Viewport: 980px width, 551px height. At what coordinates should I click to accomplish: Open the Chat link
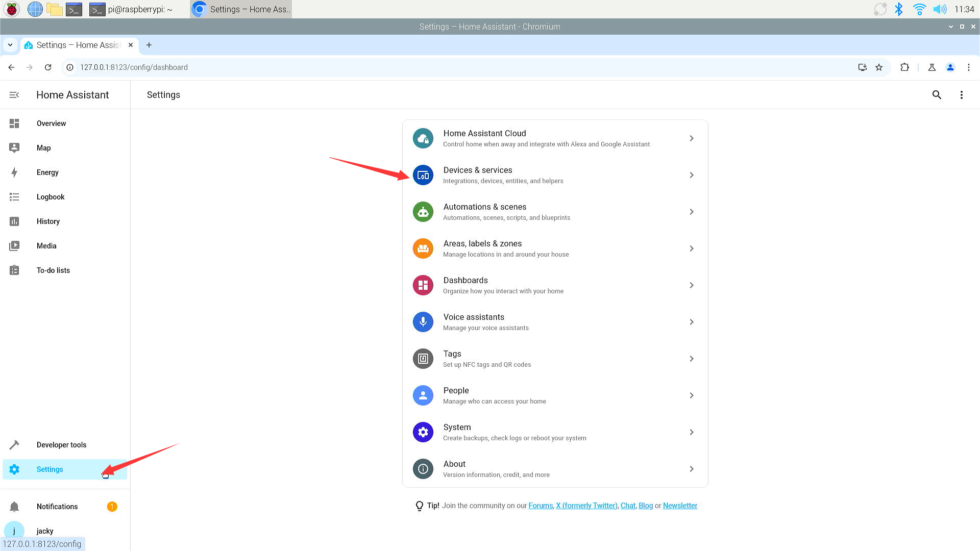pos(628,506)
